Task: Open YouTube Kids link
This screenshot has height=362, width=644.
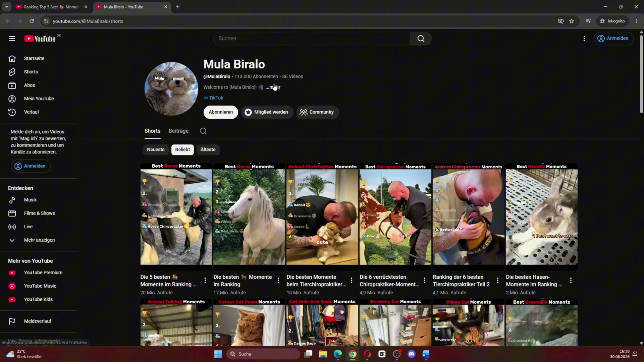Action: click(39, 299)
